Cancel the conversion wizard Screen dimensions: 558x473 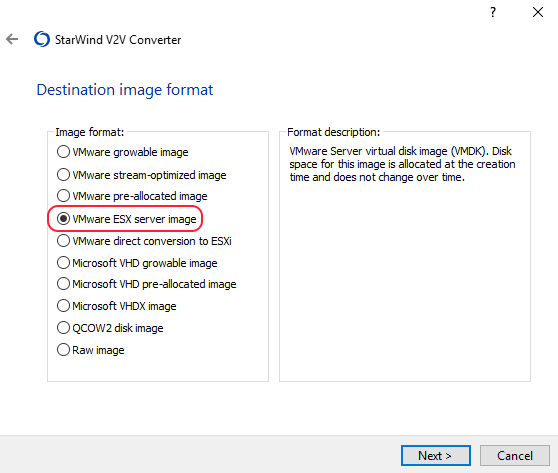(x=515, y=455)
